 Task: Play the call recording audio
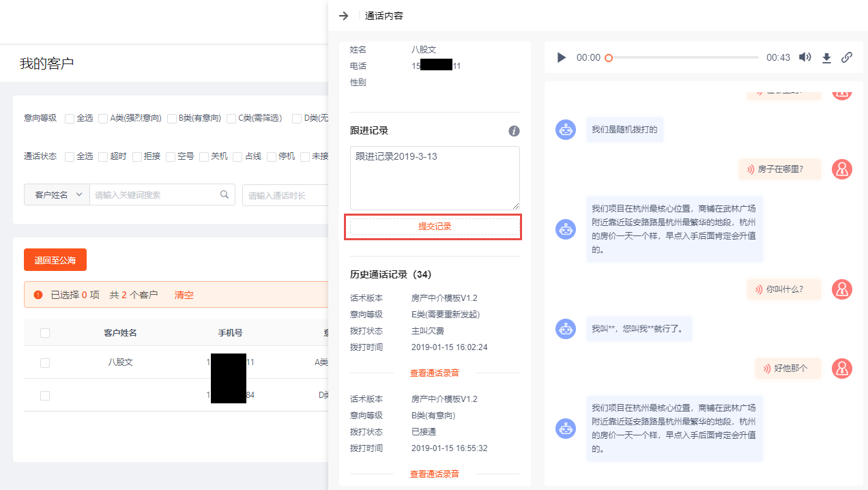coord(562,57)
